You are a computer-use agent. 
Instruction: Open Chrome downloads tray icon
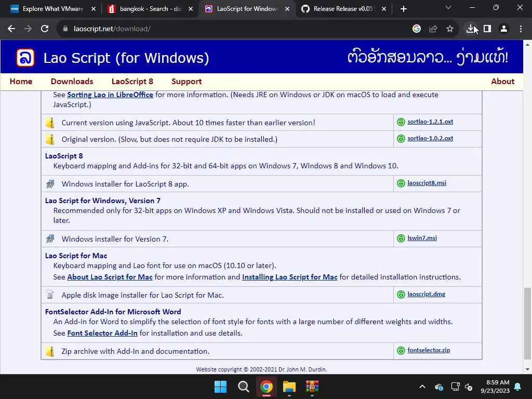[470, 29]
